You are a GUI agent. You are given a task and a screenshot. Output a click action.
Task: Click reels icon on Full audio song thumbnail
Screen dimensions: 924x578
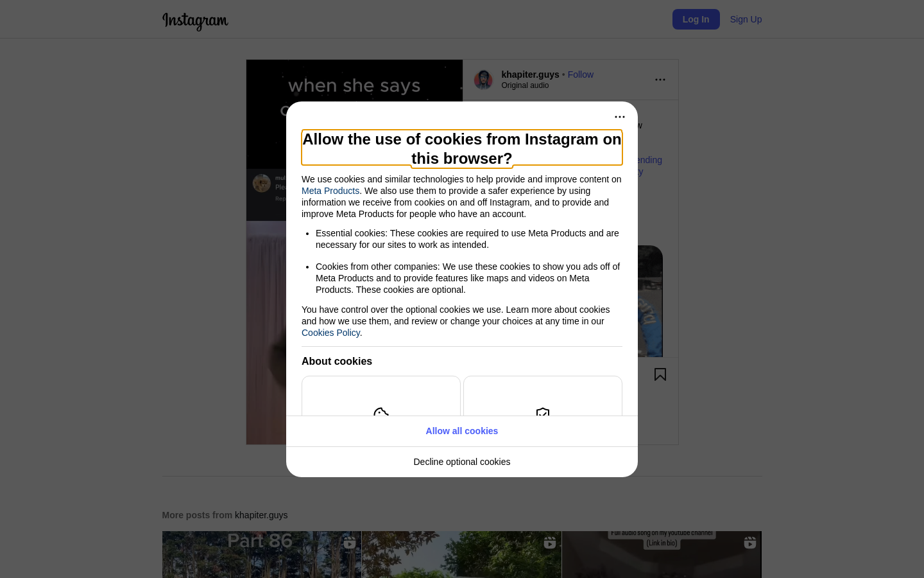pos(749,543)
